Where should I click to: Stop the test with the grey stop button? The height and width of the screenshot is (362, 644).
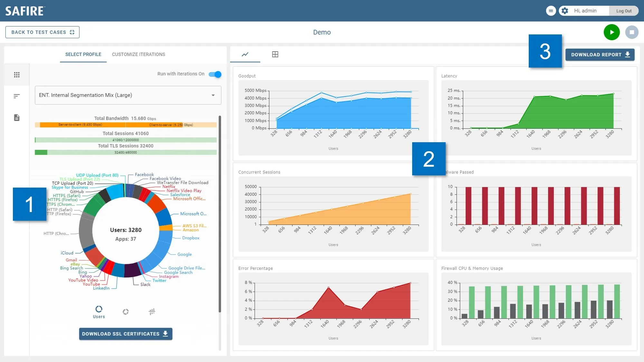click(x=632, y=32)
